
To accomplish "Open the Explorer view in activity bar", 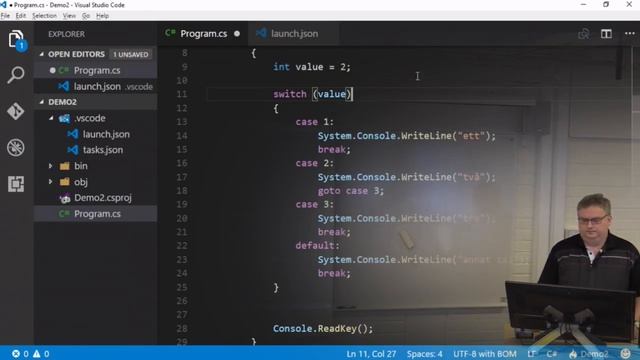I will pyautogui.click(x=16, y=40).
